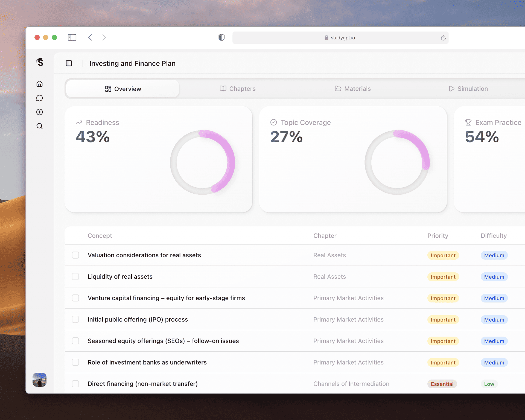
Task: Click the checkmark icon on Topic Coverage card
Action: (273, 122)
